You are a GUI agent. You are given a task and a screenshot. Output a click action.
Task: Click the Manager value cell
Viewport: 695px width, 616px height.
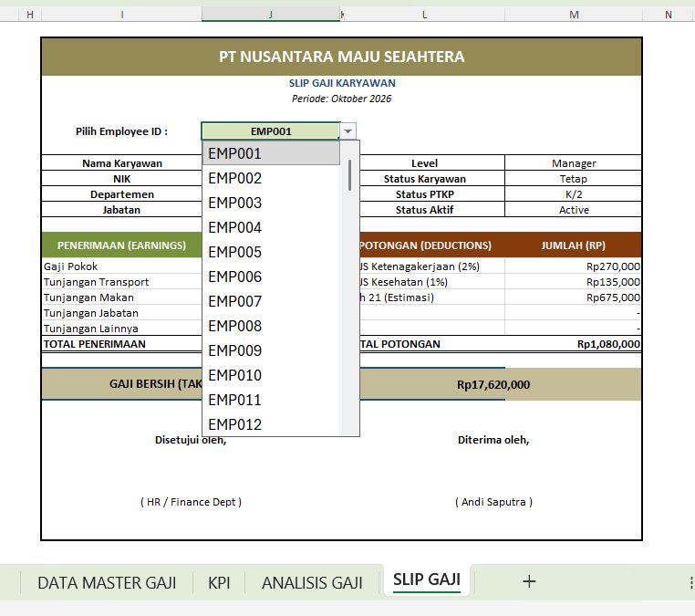[574, 163]
